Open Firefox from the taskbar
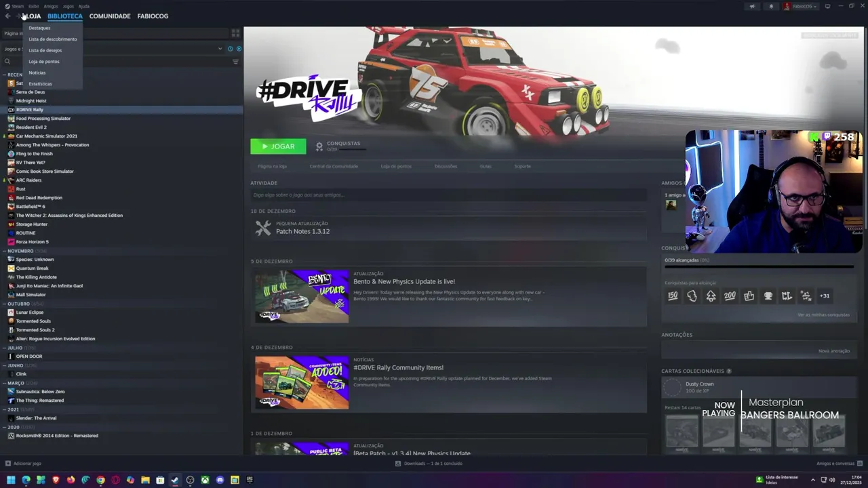 [71, 480]
